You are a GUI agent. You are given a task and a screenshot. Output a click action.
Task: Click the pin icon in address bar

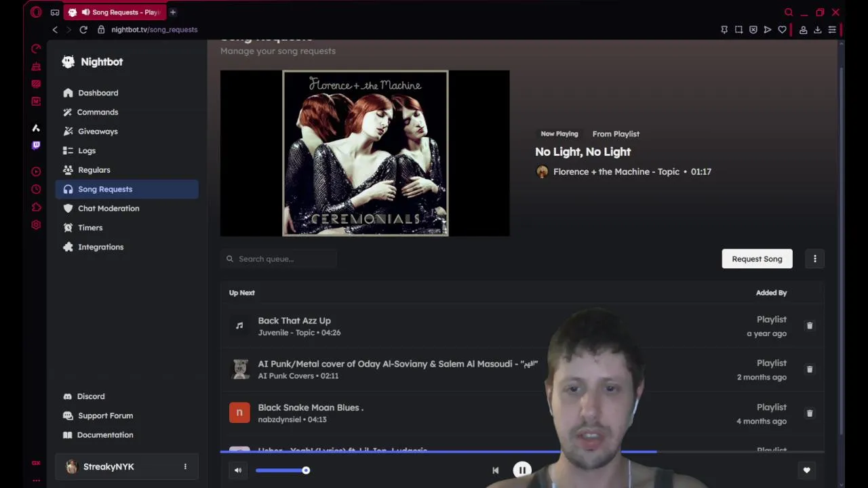[x=724, y=30]
